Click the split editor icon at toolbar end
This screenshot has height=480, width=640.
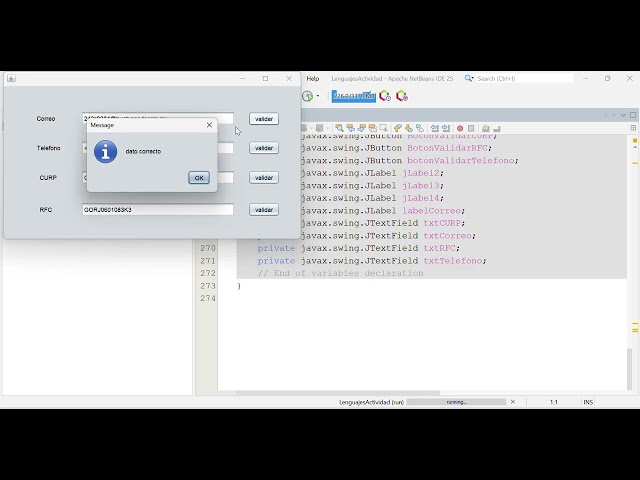coord(633,128)
